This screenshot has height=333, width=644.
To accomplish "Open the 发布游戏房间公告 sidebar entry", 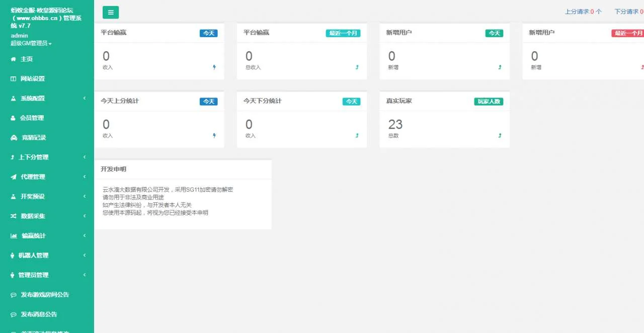I will 45,295.
